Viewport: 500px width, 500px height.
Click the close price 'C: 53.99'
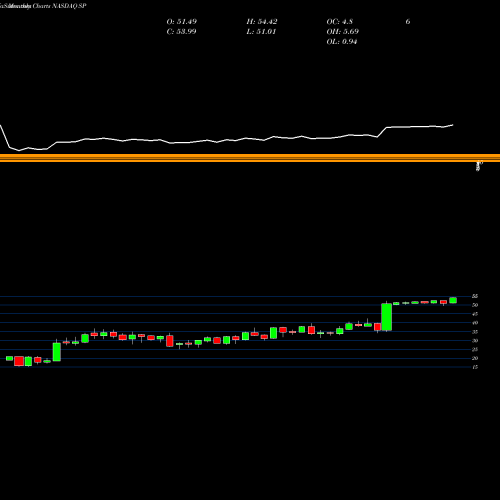click(x=181, y=32)
